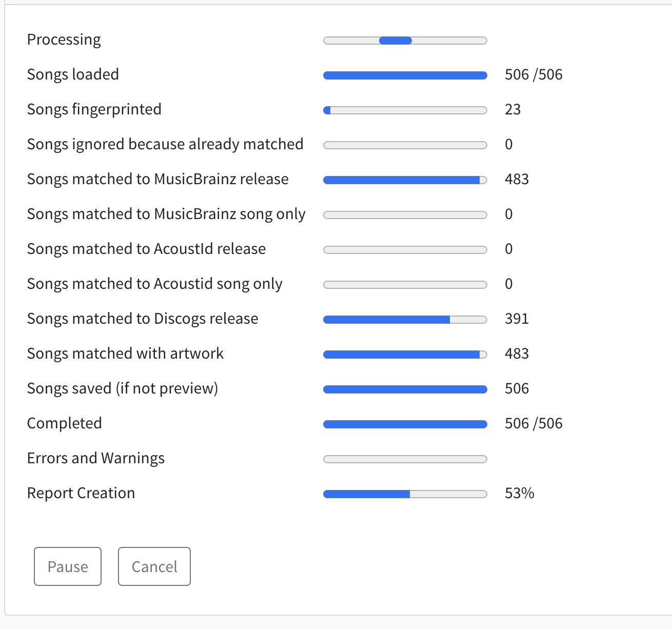
Task: Click the Songs ignored because already matched bar
Action: coord(405,145)
